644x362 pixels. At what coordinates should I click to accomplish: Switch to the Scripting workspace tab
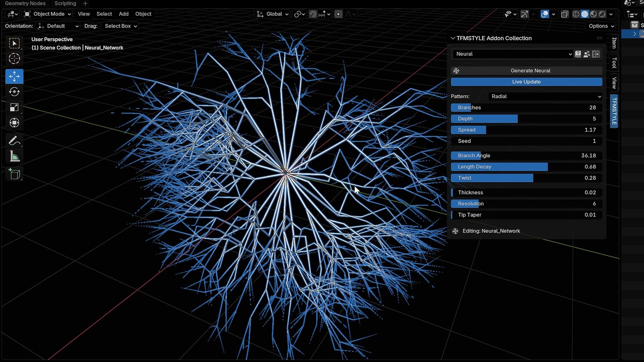tap(65, 3)
